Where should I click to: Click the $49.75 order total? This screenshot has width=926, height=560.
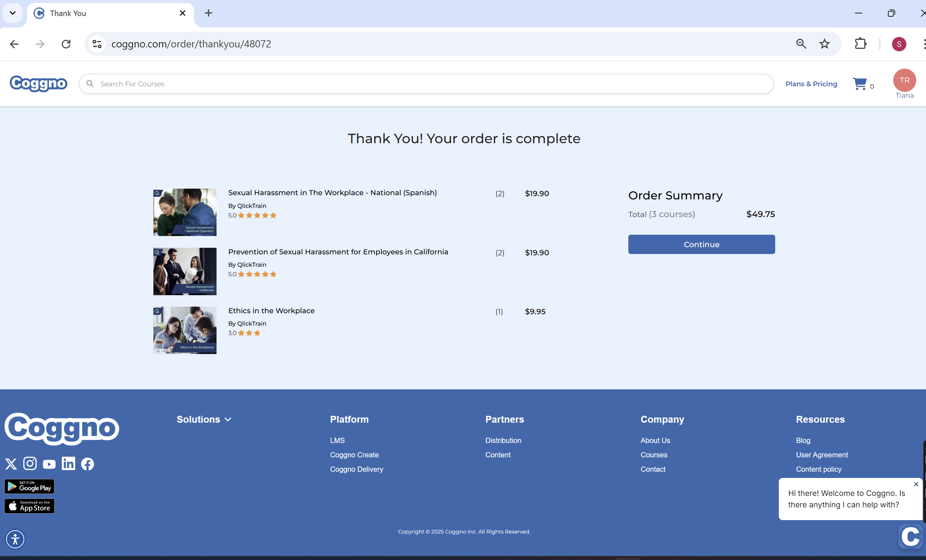760,214
